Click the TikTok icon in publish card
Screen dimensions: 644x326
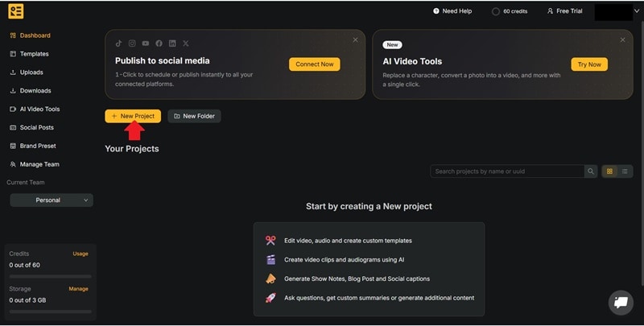tap(118, 43)
